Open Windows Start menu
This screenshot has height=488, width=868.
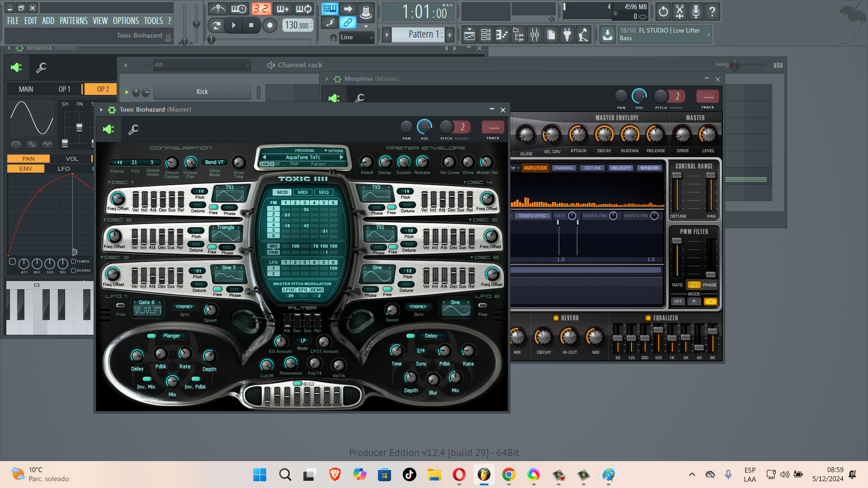[259, 474]
